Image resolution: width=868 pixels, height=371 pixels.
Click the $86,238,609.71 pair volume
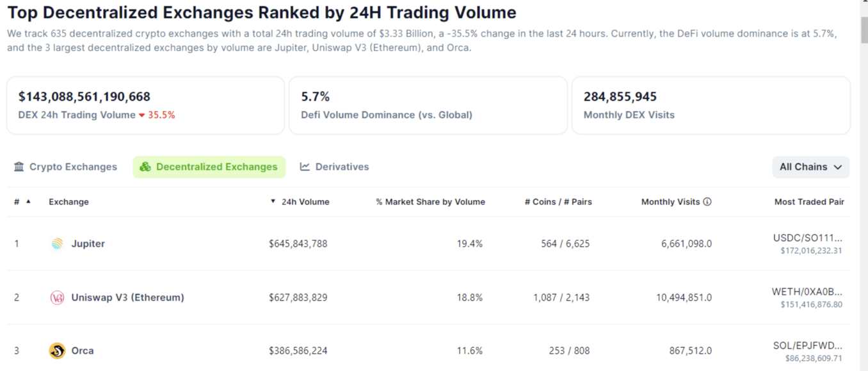814,359
